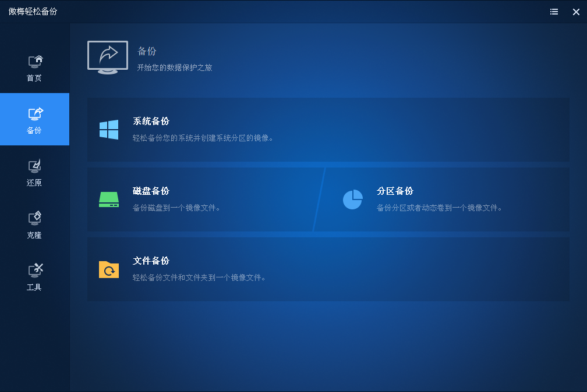Switch to the 备份 sidebar tab
Image resolution: width=587 pixels, height=392 pixels.
[34, 119]
